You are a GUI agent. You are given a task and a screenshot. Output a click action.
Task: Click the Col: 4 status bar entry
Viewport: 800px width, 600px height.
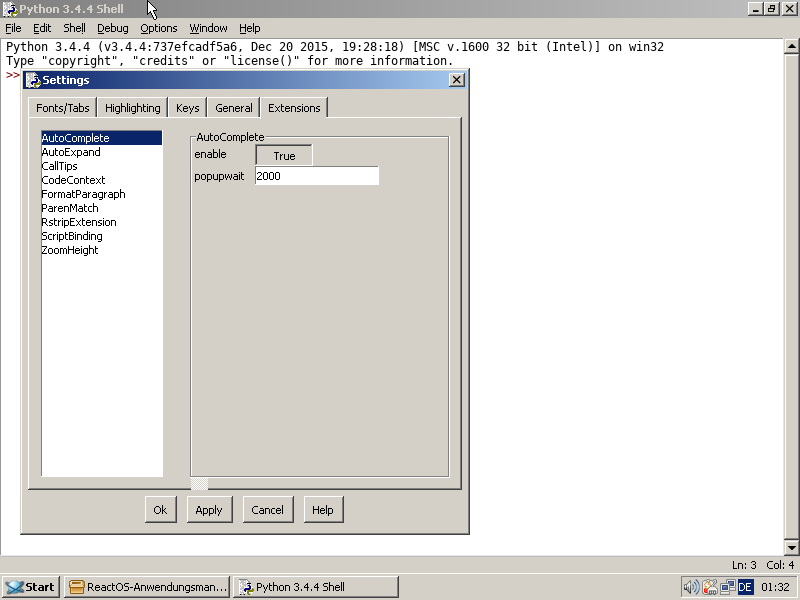tap(780, 565)
